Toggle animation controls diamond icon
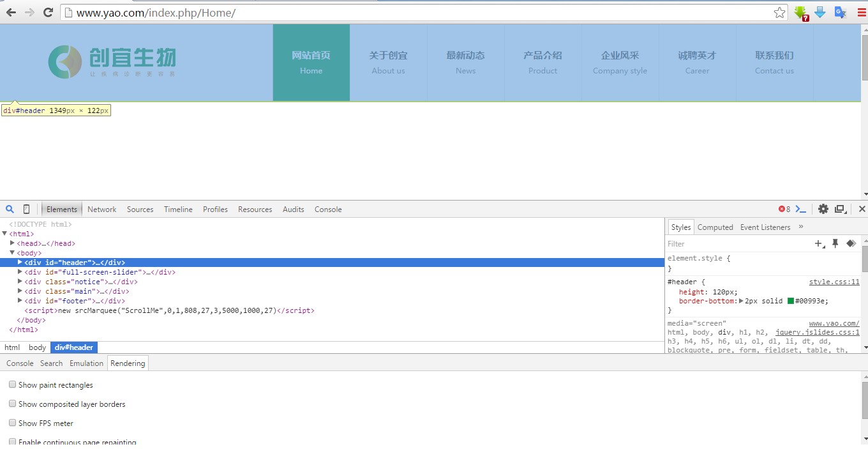Image resolution: width=868 pixels, height=449 pixels. pyautogui.click(x=851, y=243)
